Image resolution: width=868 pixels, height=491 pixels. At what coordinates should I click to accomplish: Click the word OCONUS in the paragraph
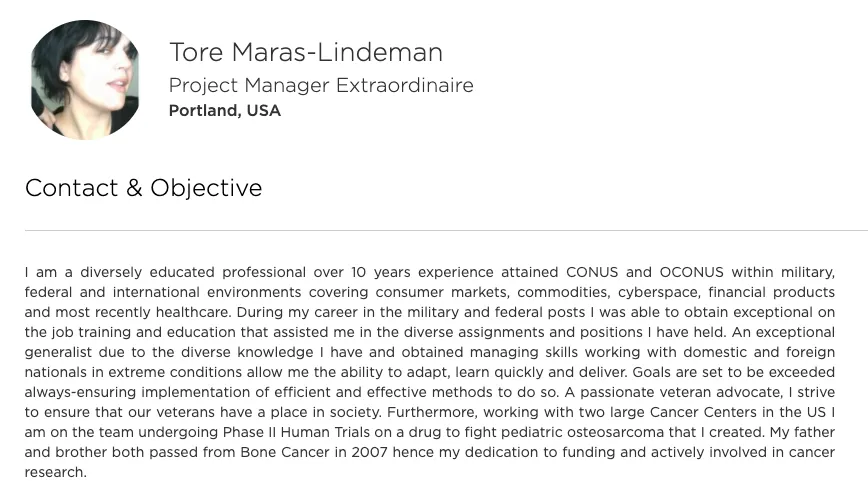coord(691,272)
